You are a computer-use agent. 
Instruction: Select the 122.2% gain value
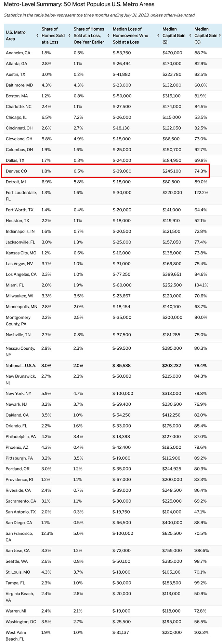[201, 193]
